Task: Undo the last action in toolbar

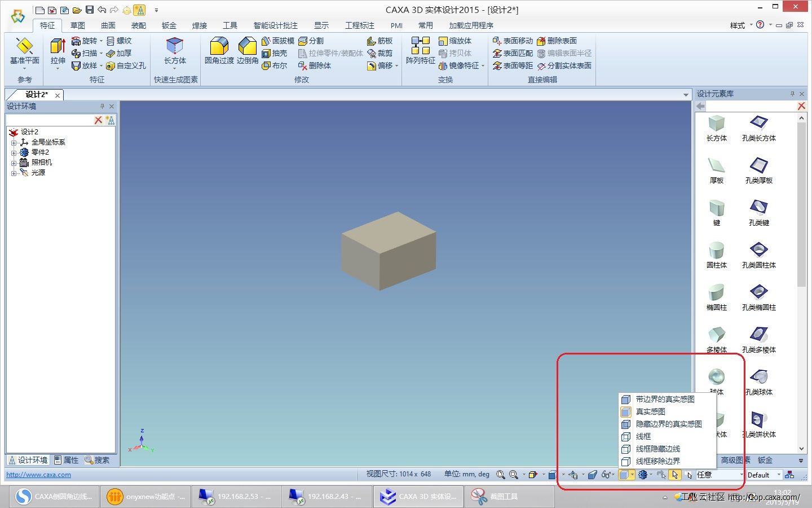Action: 101,10
